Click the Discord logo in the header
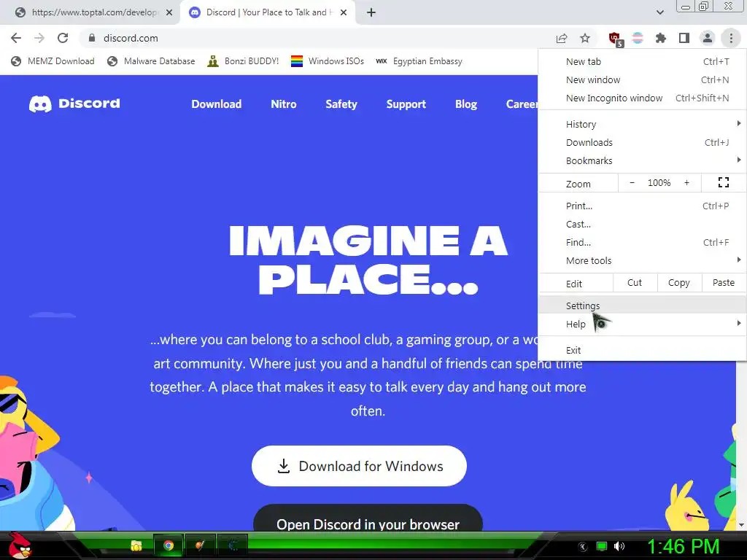747x560 pixels. pyautogui.click(x=75, y=104)
